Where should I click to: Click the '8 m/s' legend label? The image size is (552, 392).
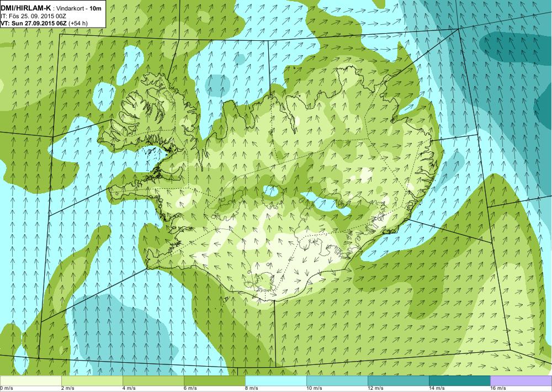251,389
